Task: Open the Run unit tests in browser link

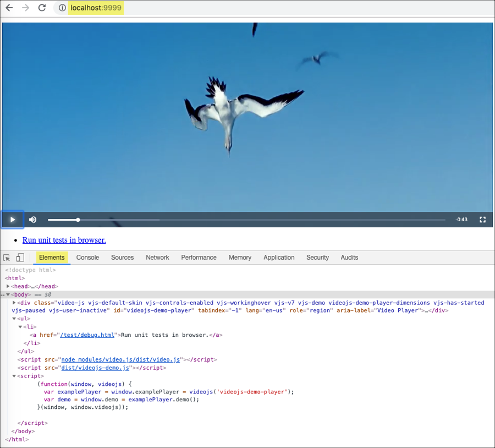Action: coord(64,240)
